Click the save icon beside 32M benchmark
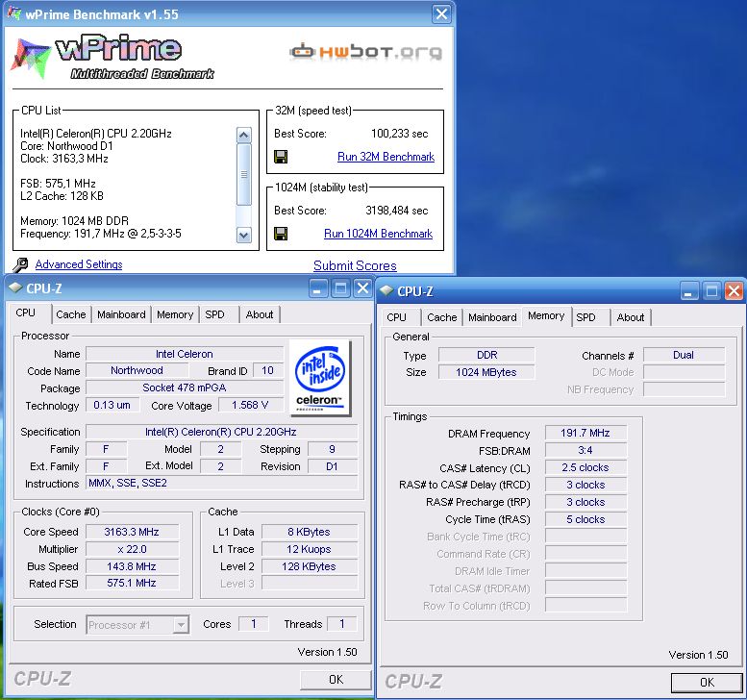 [x=281, y=157]
